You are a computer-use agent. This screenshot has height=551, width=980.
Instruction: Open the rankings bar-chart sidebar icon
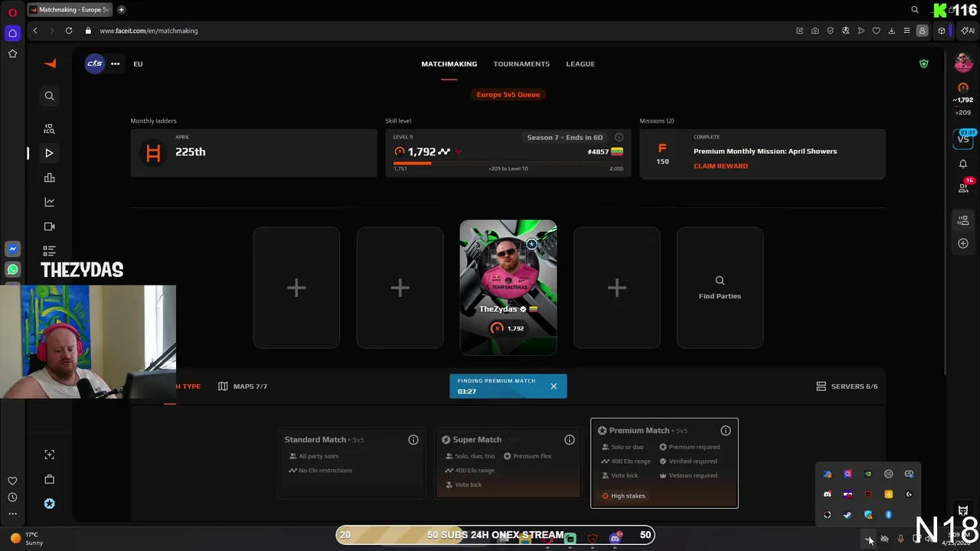49,178
